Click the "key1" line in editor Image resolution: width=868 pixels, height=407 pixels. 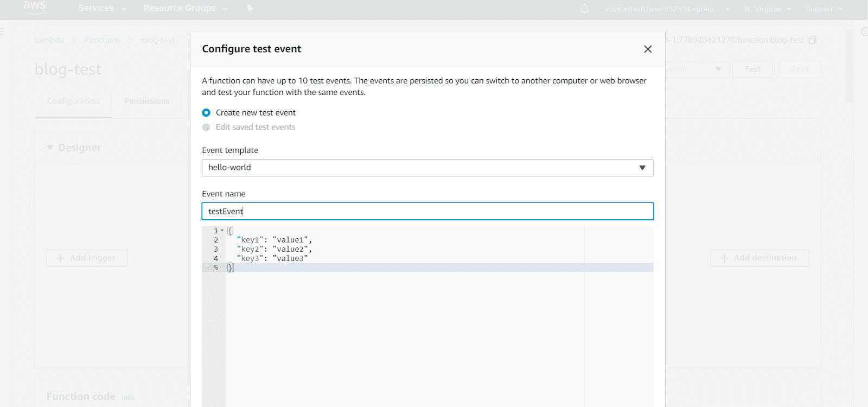(x=274, y=240)
